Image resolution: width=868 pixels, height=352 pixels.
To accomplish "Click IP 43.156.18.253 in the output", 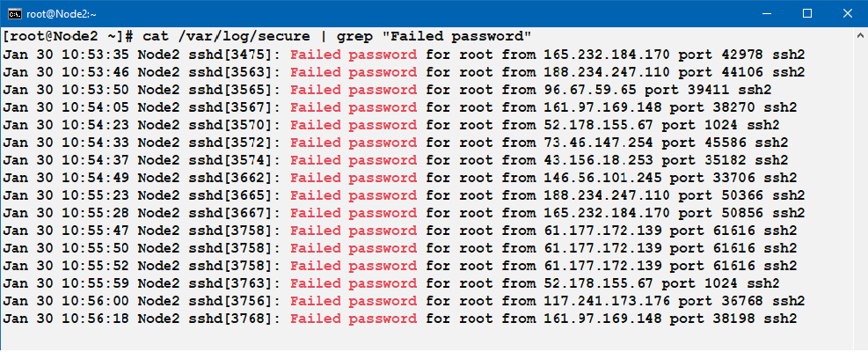I will click(598, 159).
